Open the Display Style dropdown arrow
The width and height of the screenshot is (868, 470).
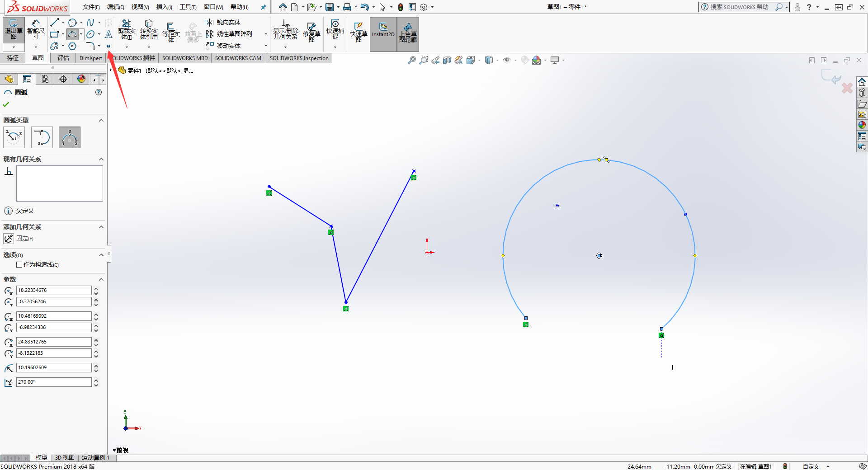pyautogui.click(x=497, y=60)
